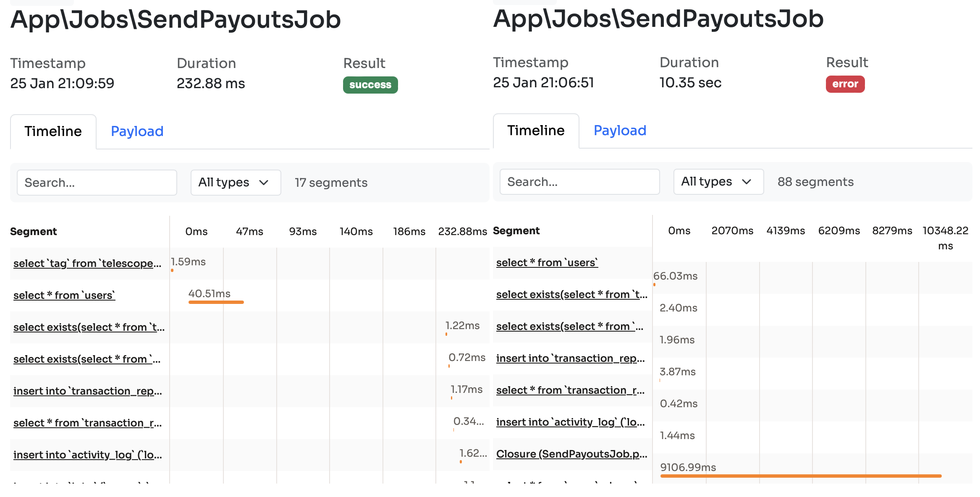The image size is (980, 497).
Task: Open right insert into transaction_rep segment
Action: click(x=570, y=358)
